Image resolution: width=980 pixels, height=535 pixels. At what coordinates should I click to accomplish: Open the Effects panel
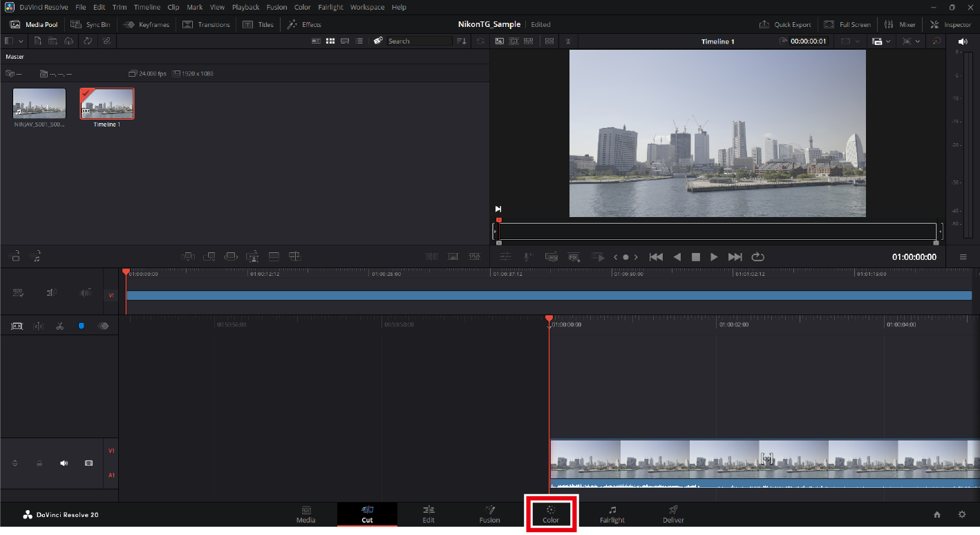pyautogui.click(x=304, y=24)
